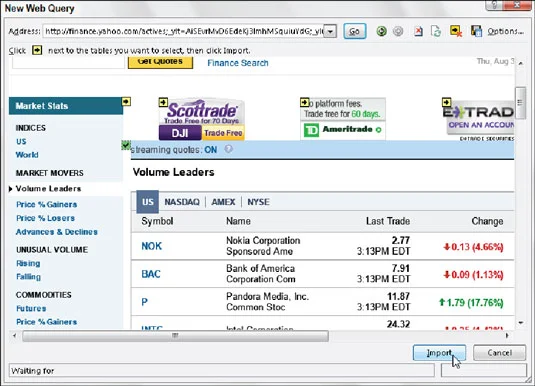Click the 0.13 (4.66%) change value
Image resolution: width=535 pixels, height=386 pixels.
tap(473, 247)
